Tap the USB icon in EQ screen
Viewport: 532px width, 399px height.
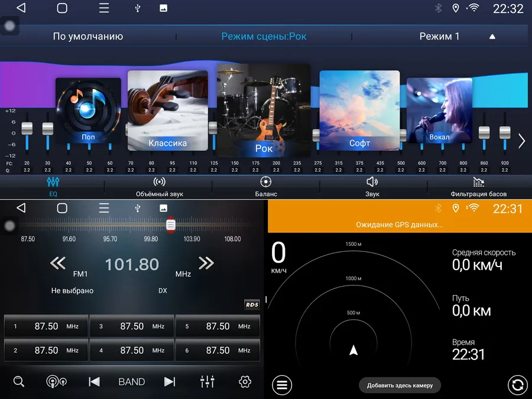point(137,8)
